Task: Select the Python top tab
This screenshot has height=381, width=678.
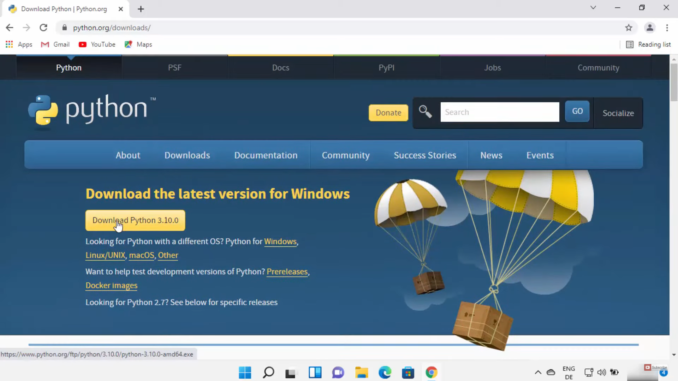Action: (69, 67)
